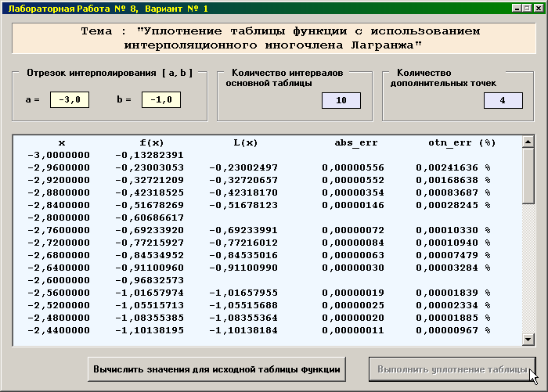The image size is (548, 392).
Task: Click the otn_err value '0,00003284'
Action: coord(447,268)
